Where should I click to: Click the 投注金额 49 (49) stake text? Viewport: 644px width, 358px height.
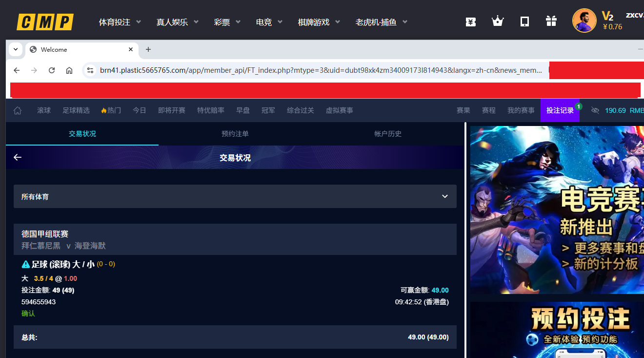(48, 290)
